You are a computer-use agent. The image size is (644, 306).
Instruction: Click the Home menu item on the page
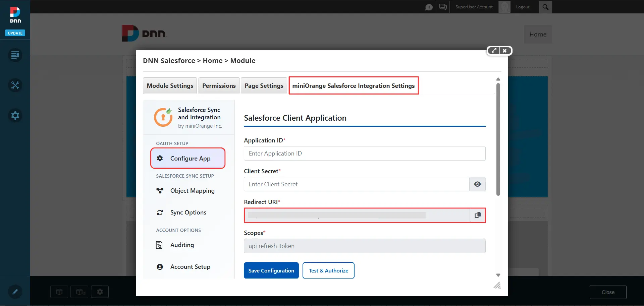pos(538,34)
